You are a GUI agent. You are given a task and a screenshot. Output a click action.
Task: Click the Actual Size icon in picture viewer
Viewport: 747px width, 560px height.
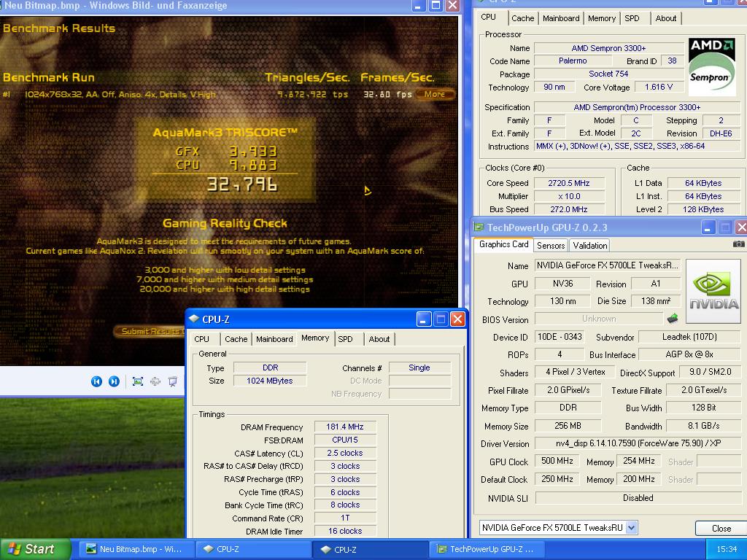155,381
